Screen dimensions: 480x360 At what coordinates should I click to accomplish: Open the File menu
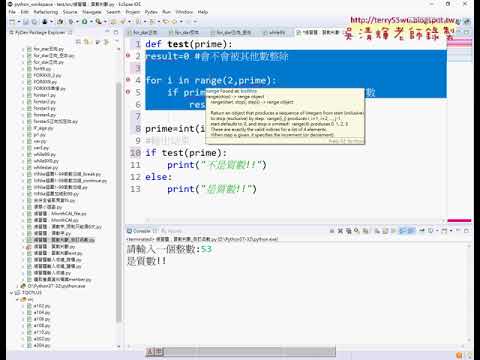pyautogui.click(x=12, y=12)
